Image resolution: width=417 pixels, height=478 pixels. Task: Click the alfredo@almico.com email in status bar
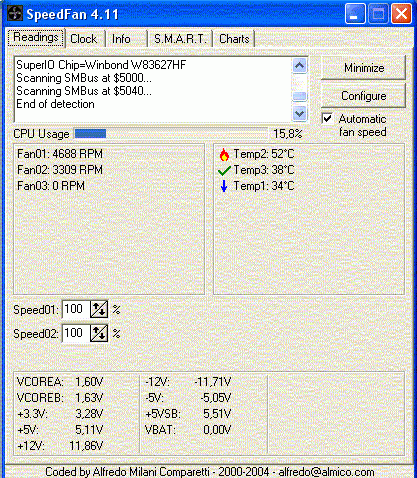[326, 472]
